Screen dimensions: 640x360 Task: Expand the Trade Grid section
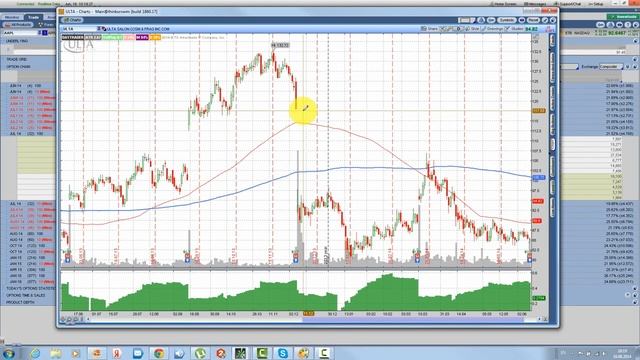click(x=17, y=60)
